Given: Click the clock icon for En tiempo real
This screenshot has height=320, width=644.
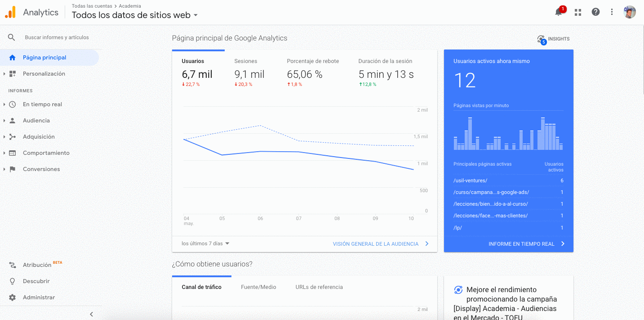Looking at the screenshot, I should pyautogui.click(x=12, y=104).
